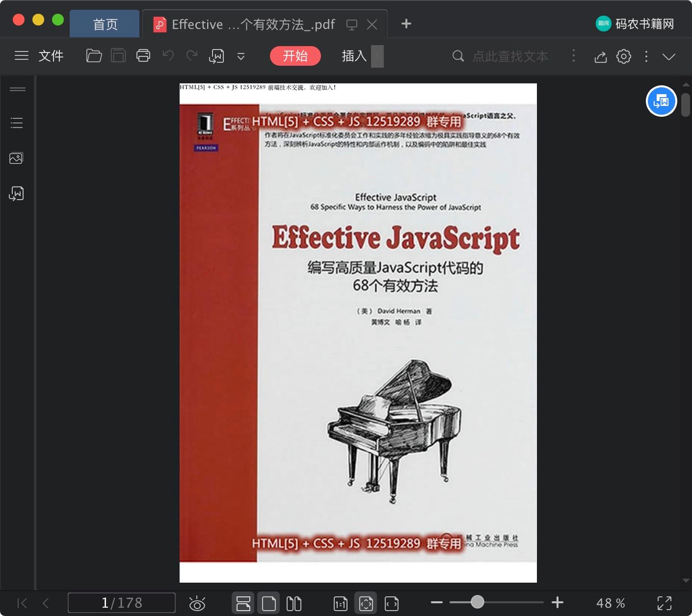Click the search text field 点此查找文本
The height and width of the screenshot is (616, 692).
[x=510, y=56]
